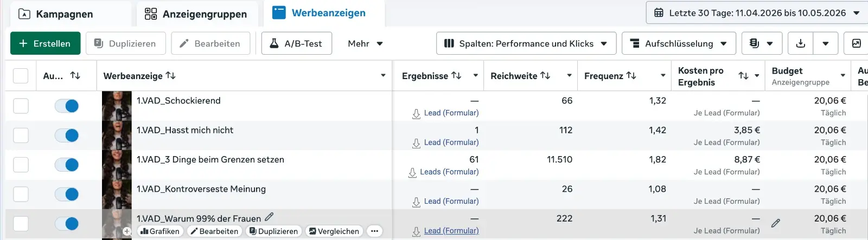The height and width of the screenshot is (240, 868).
Task: Click the lead icon in 1.VAD_Schockierend results
Action: (416, 114)
